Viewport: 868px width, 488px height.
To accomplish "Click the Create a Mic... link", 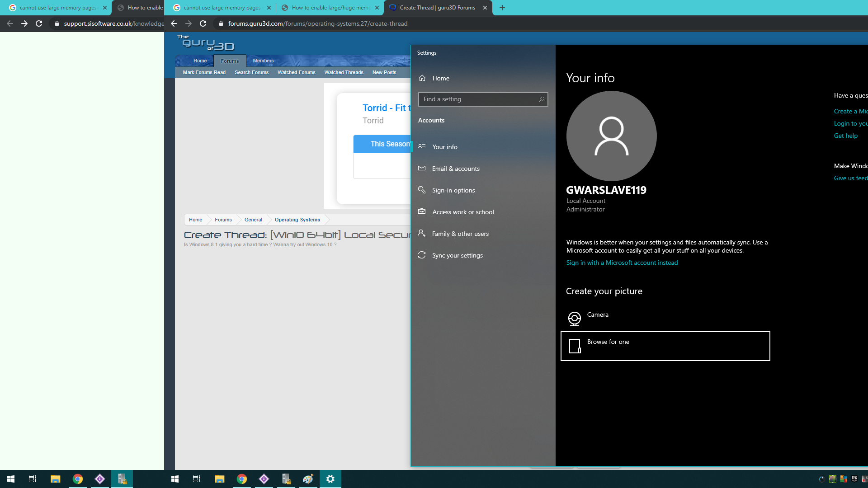I will tap(850, 111).
